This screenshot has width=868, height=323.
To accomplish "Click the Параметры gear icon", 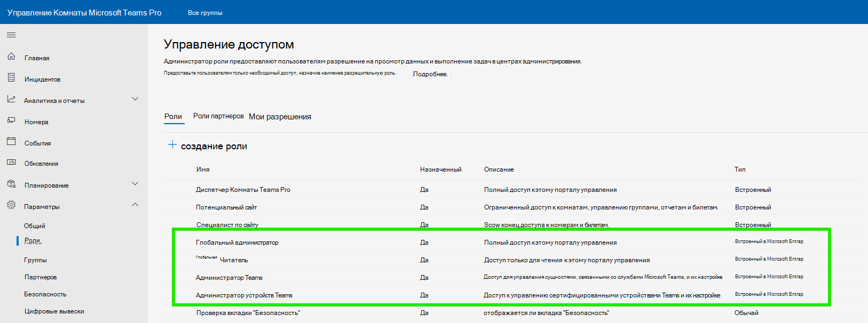I will (x=11, y=205).
